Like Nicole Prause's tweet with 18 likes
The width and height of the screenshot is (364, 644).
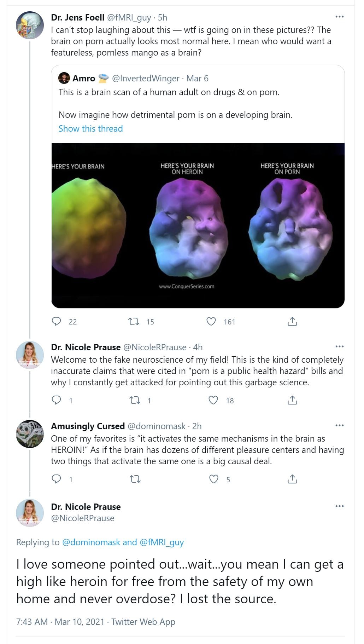pos(213,400)
